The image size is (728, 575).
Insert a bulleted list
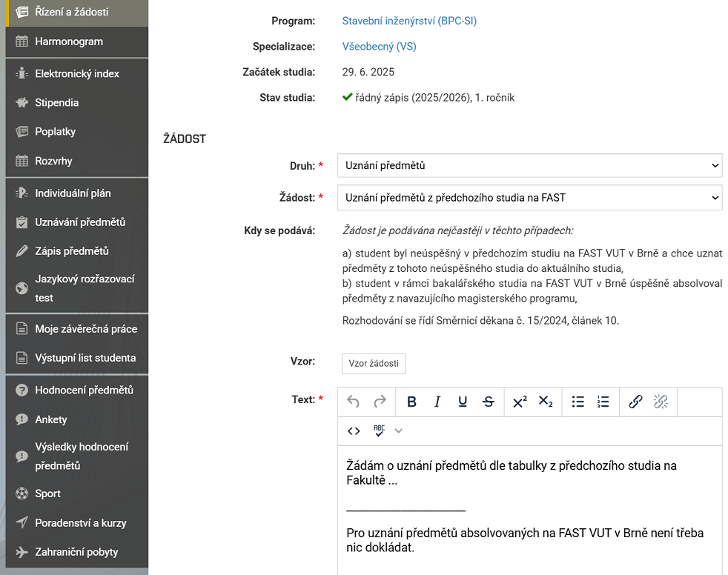click(x=578, y=402)
